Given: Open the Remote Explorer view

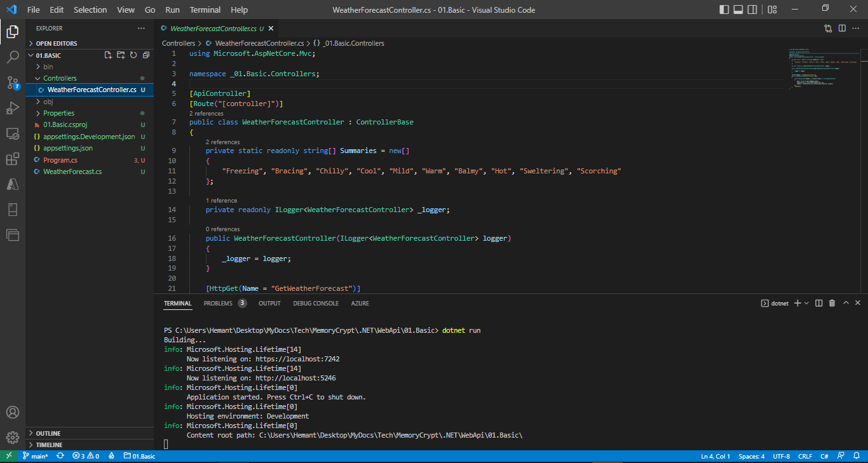Looking at the screenshot, I should 13,133.
